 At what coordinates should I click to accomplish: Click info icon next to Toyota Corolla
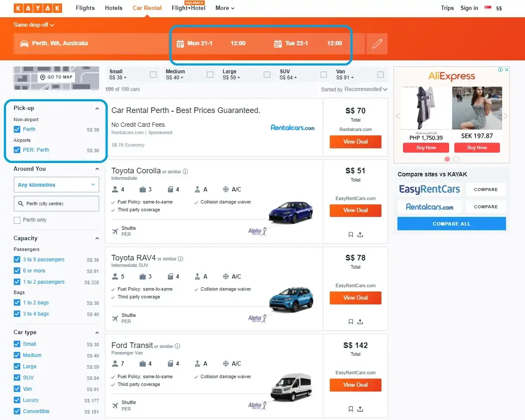pos(185,172)
